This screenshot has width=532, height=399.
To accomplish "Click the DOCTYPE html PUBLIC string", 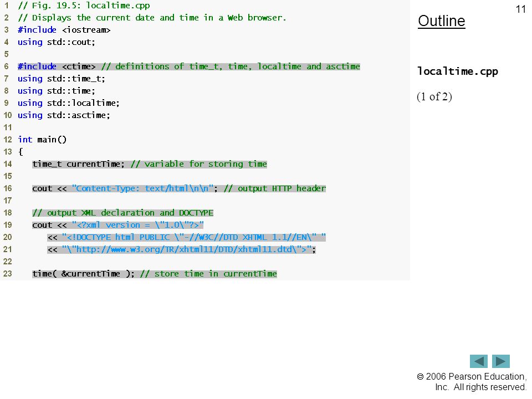I will 194,238.
